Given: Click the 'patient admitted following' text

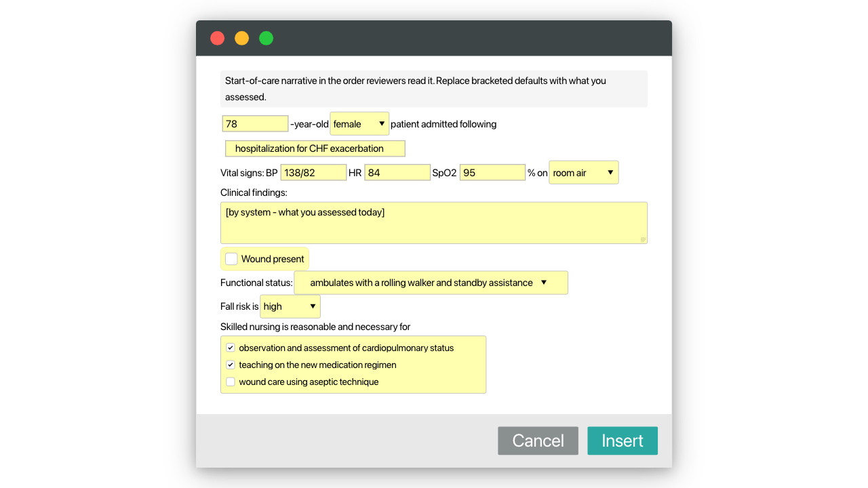Looking at the screenshot, I should (443, 124).
